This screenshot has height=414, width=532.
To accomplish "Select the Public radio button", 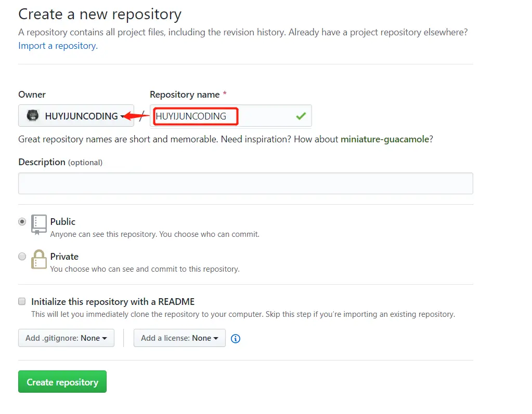I will (x=22, y=221).
